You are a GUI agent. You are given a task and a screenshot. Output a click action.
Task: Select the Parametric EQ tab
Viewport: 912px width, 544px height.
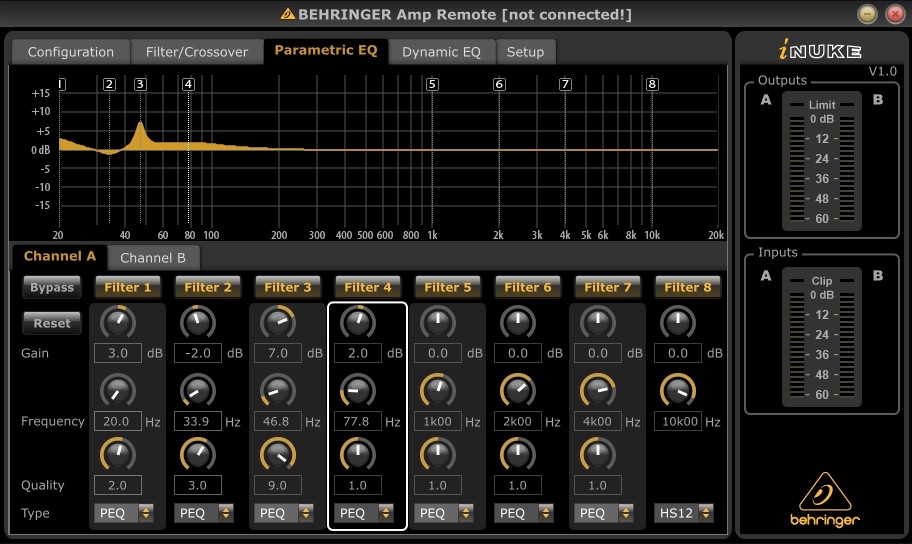(326, 51)
